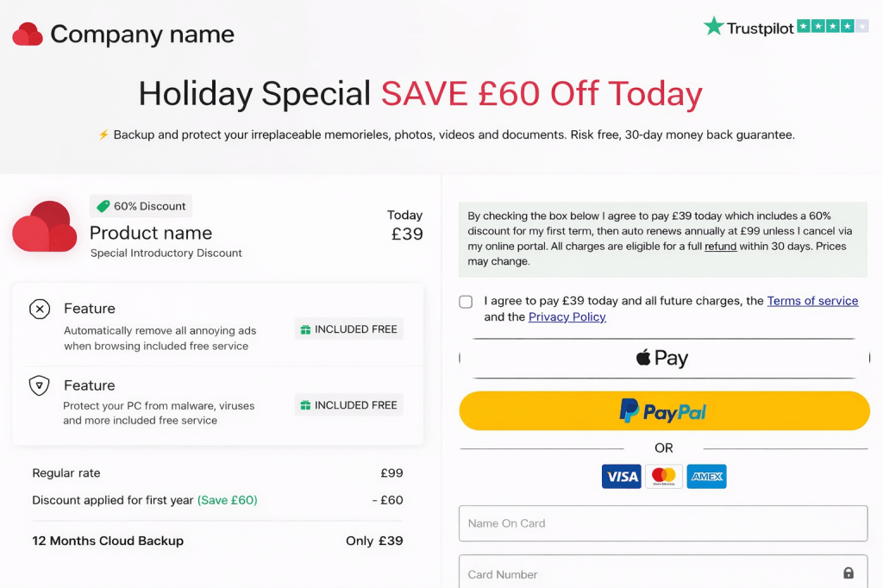Click the malware protection shield icon
The image size is (883, 588).
tap(40, 385)
